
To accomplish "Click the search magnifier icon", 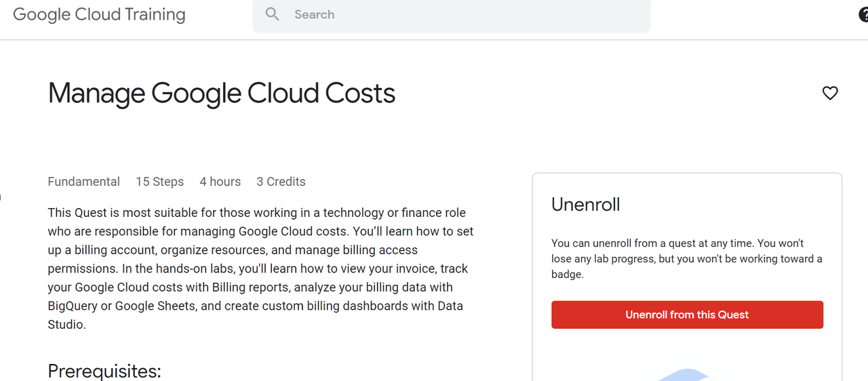I will tap(273, 14).
